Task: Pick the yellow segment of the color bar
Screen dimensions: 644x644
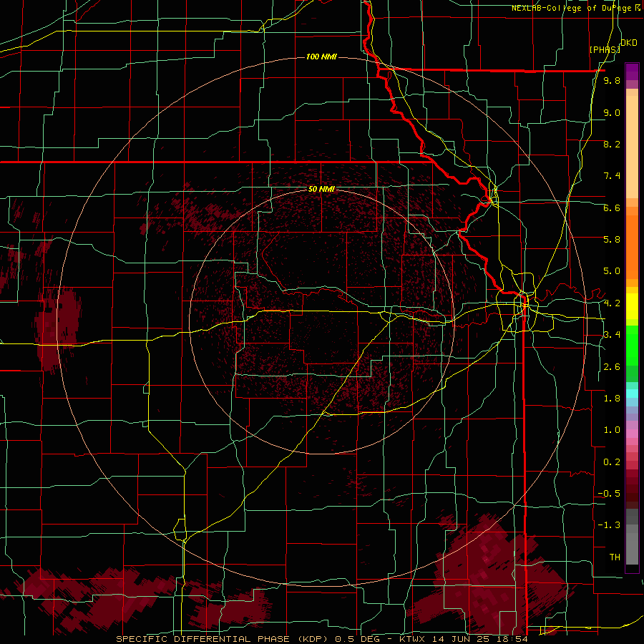Action: [x=632, y=306]
